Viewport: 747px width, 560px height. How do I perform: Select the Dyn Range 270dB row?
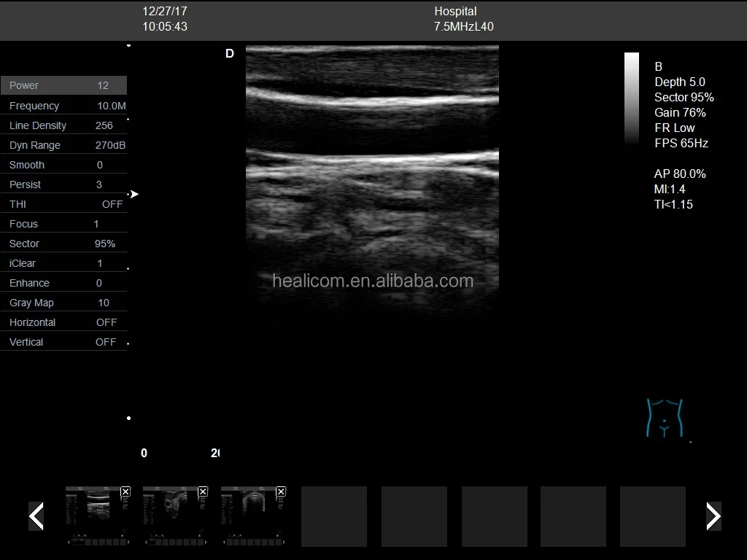coord(64,145)
